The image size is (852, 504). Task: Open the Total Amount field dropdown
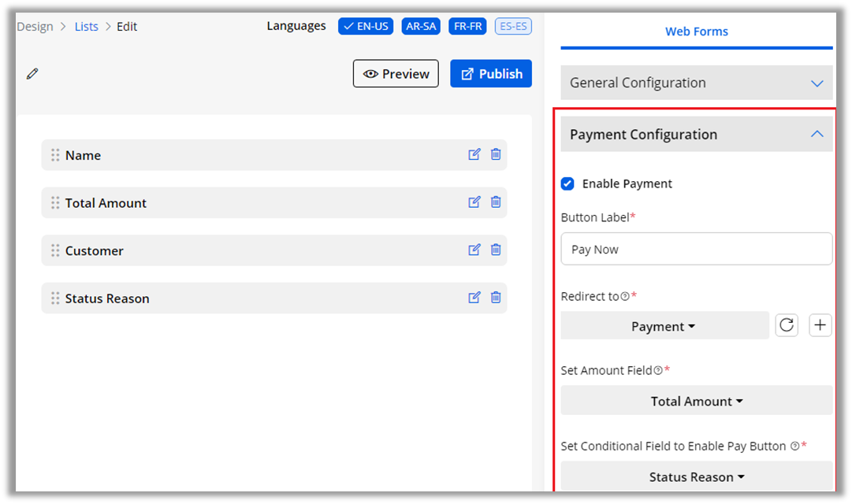(x=696, y=401)
